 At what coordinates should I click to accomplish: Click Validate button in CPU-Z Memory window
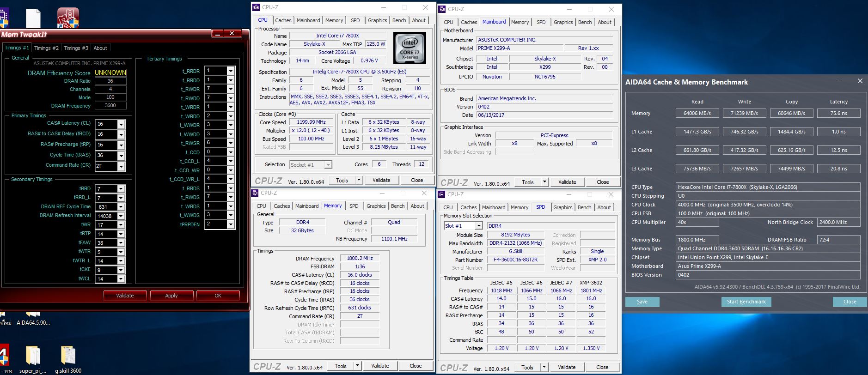click(x=380, y=366)
